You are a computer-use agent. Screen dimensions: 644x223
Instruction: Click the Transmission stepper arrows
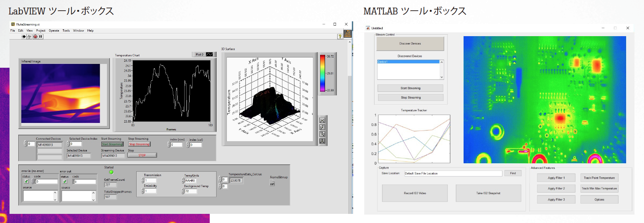(143, 180)
